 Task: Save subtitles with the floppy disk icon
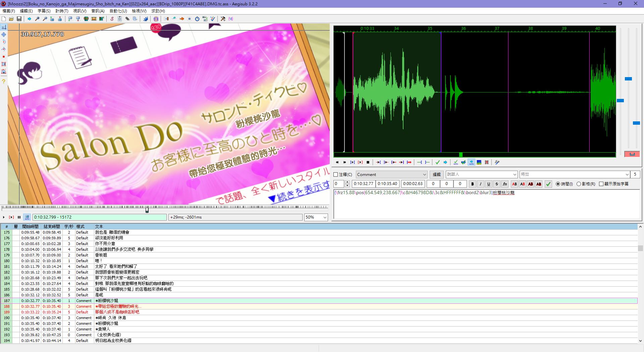click(19, 19)
